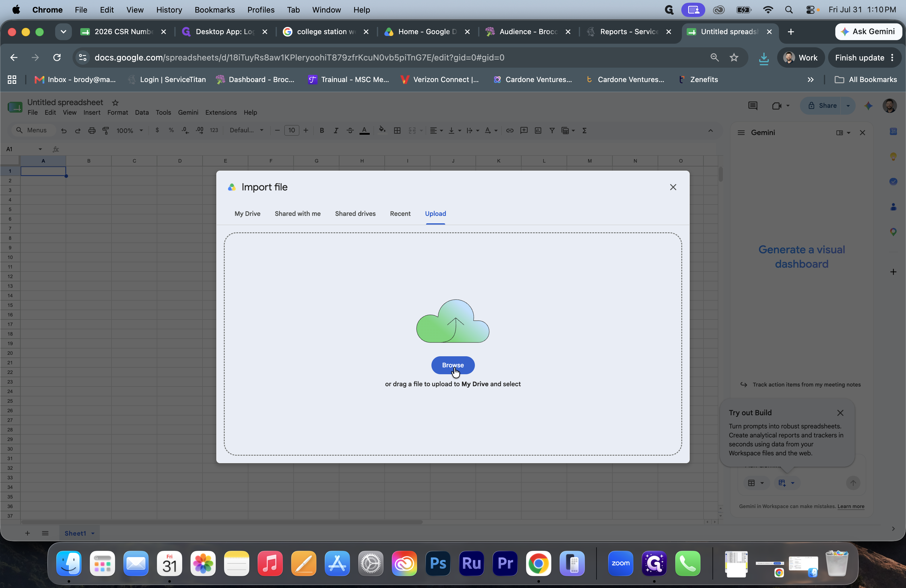Open the Format menu in Sheets

(117, 113)
